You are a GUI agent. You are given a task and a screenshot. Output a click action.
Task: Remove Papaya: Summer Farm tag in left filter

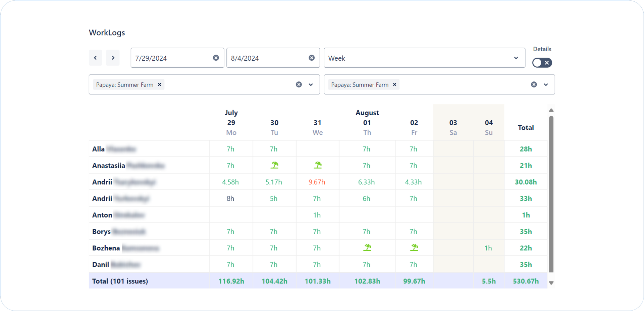point(160,84)
